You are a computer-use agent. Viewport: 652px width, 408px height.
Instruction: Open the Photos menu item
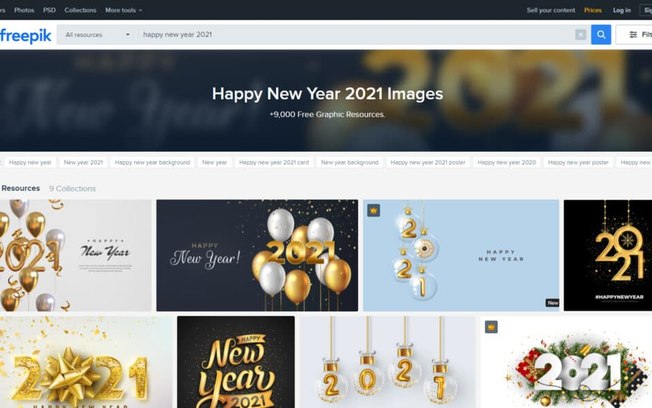click(24, 10)
